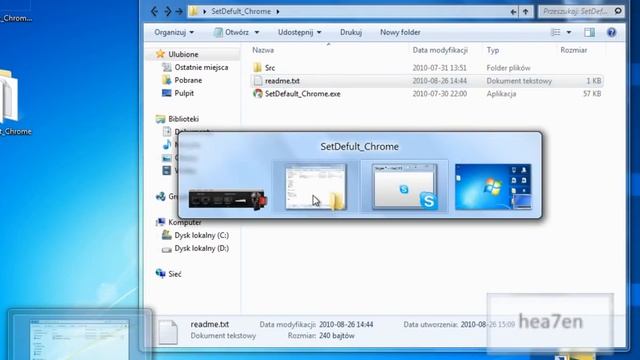640x360 pixels.
Task: Switch to the SetDefult_Chrome folder window thumbnail
Action: pyautogui.click(x=316, y=187)
